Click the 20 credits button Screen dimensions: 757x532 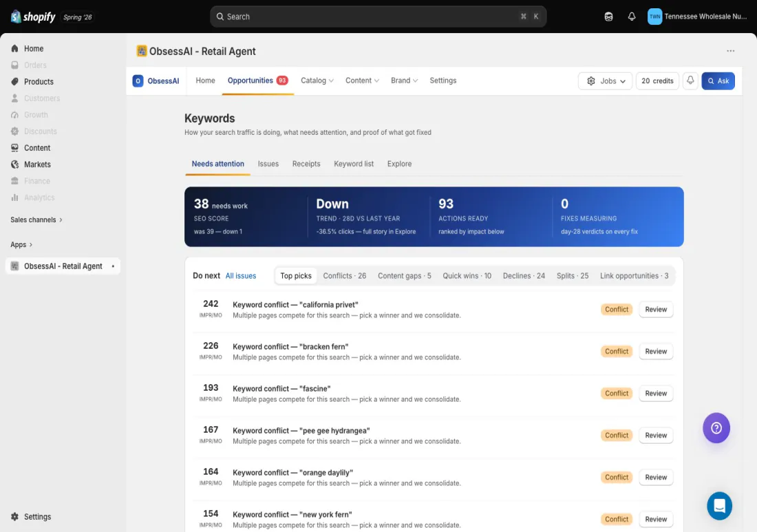(x=657, y=81)
